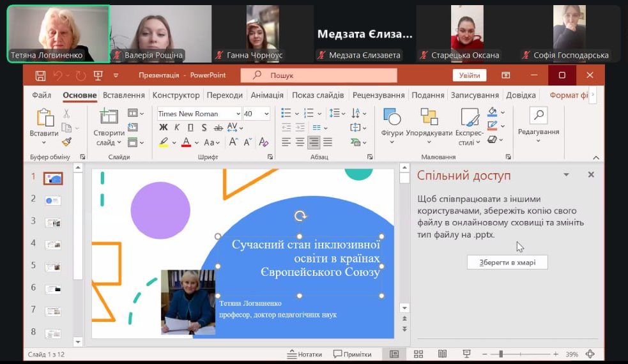628x364 pixels.
Task: Switch to the Анімація tab
Action: point(267,95)
